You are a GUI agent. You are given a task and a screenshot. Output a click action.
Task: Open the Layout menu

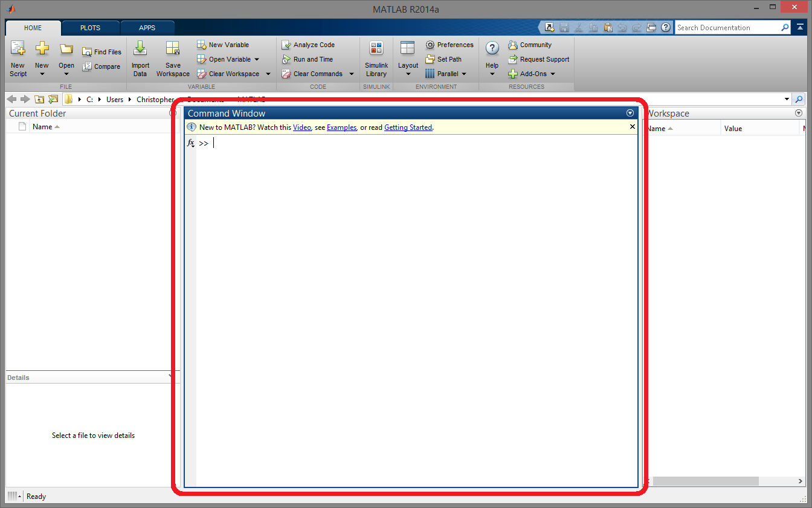[408, 59]
